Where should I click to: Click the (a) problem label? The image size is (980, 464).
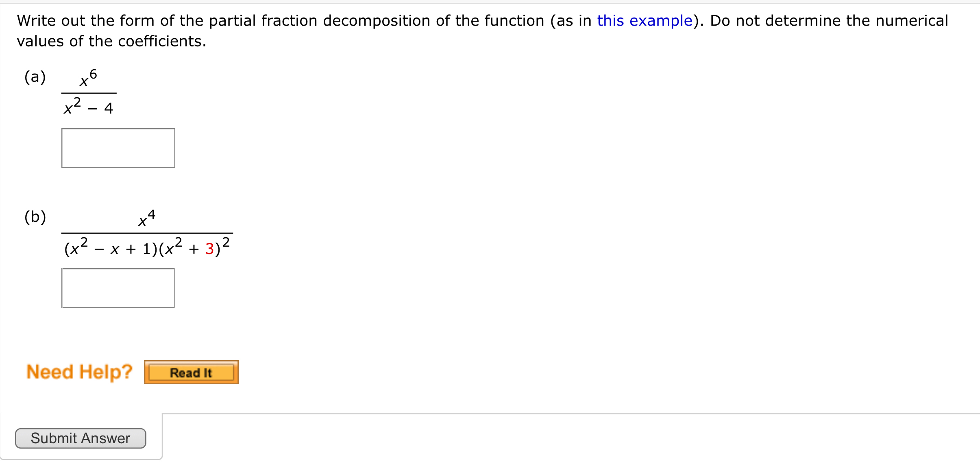click(x=35, y=77)
